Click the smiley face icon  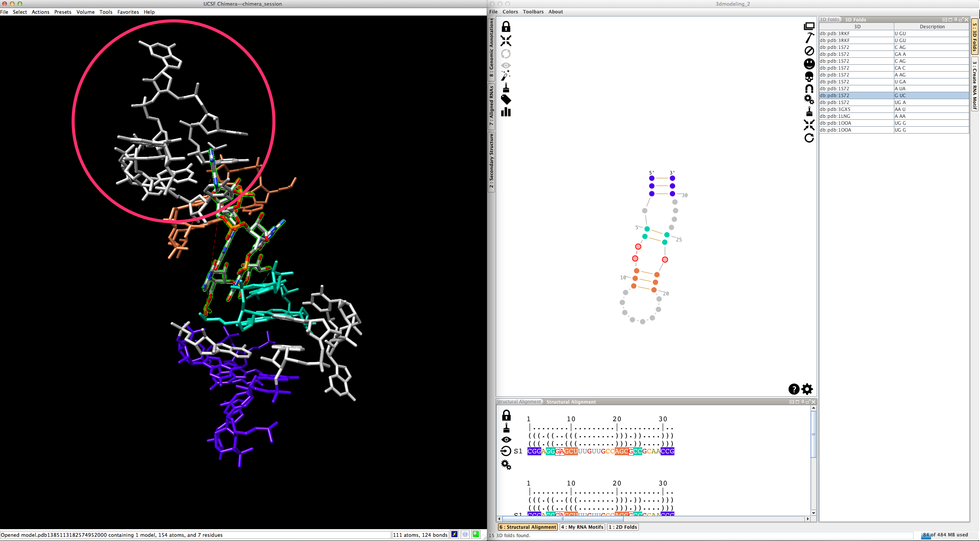(x=809, y=64)
